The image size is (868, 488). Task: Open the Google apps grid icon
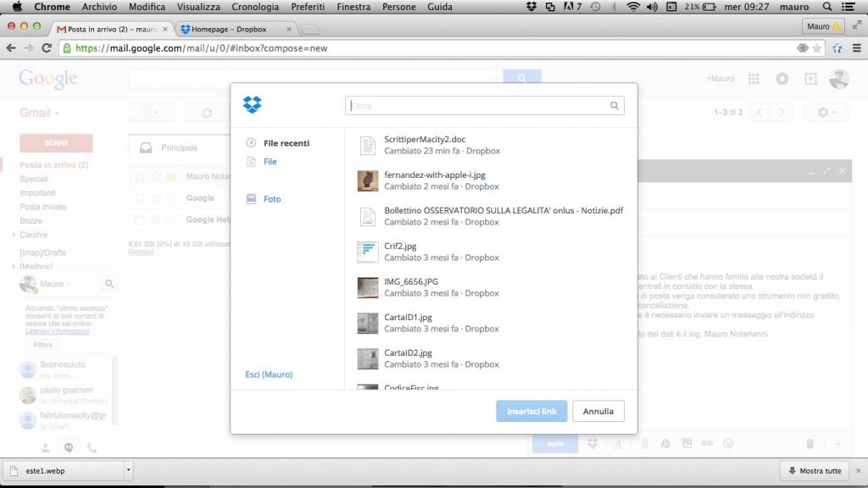(x=754, y=79)
